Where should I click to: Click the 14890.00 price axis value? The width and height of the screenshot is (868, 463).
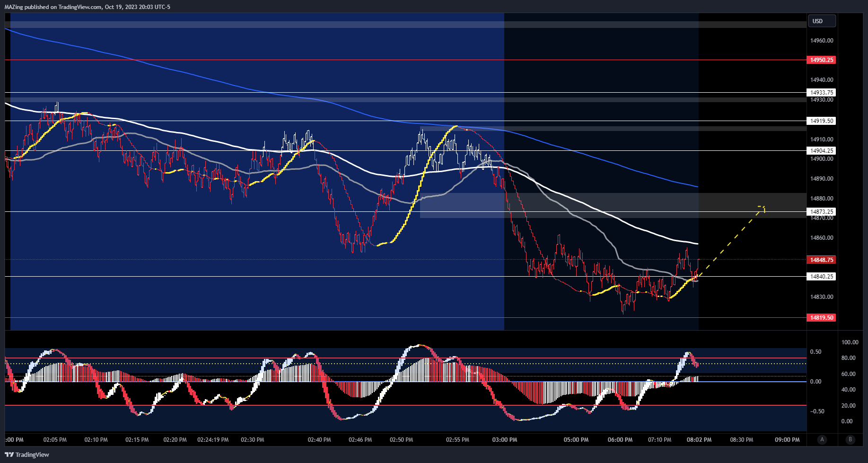tap(822, 179)
